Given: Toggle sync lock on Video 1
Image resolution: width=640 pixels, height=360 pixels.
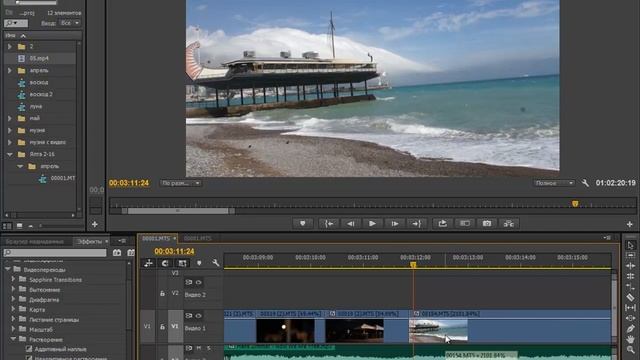Looking at the screenshot, I should click(x=189, y=316).
